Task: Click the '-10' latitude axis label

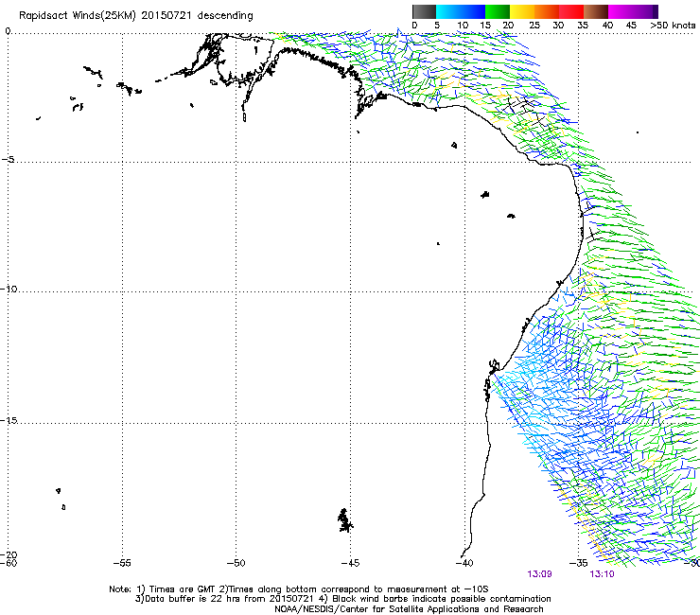Action: point(9,289)
